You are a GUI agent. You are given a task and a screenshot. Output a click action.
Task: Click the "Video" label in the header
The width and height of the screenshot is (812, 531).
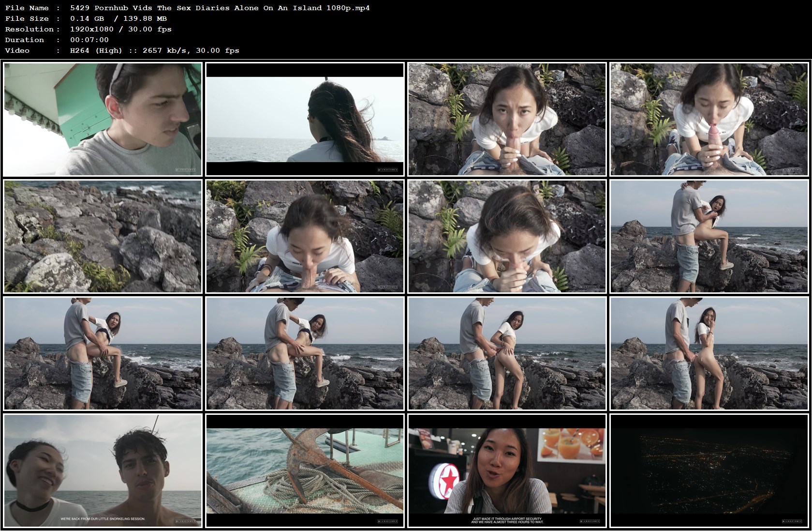17,50
